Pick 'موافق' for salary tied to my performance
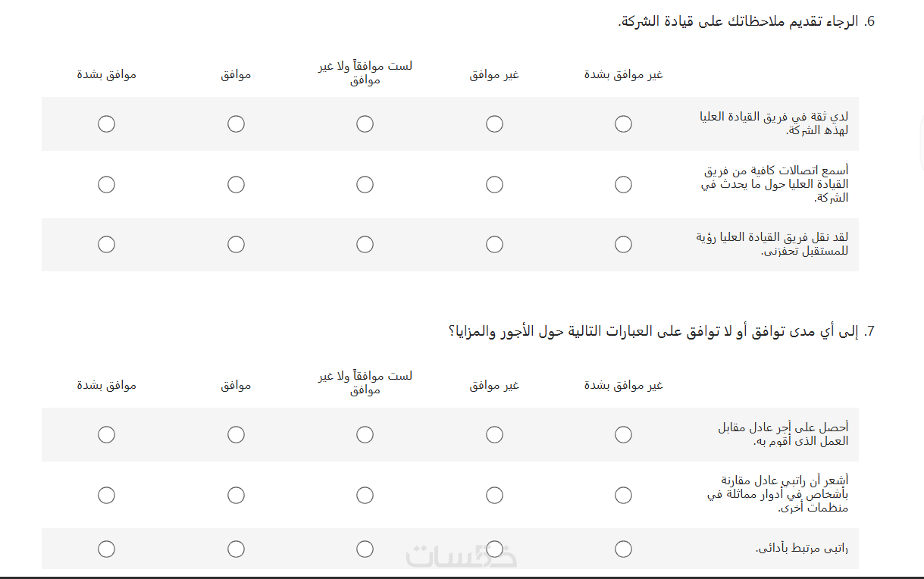This screenshot has width=924, height=579. 236,549
